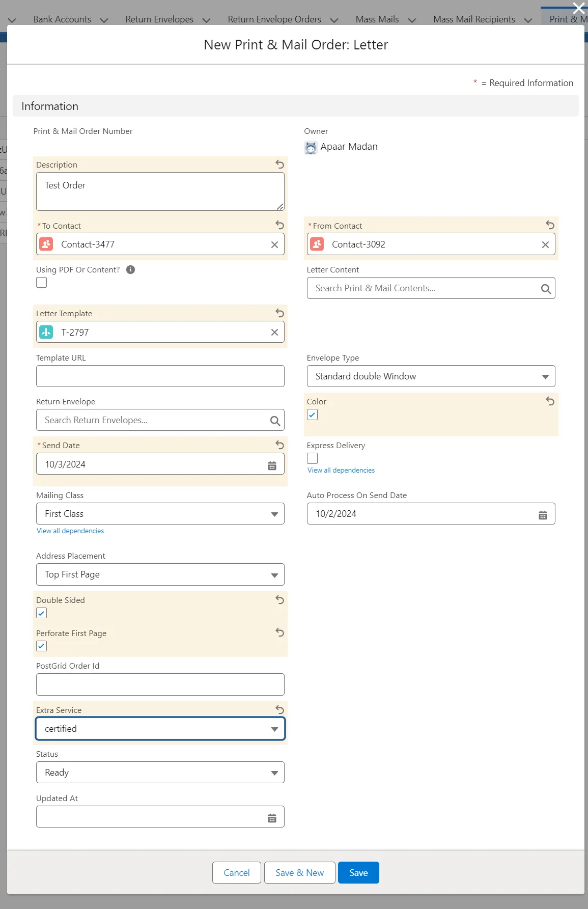This screenshot has height=909, width=588.
Task: Show info tooltip for Using PDF Or Content
Action: pyautogui.click(x=131, y=270)
